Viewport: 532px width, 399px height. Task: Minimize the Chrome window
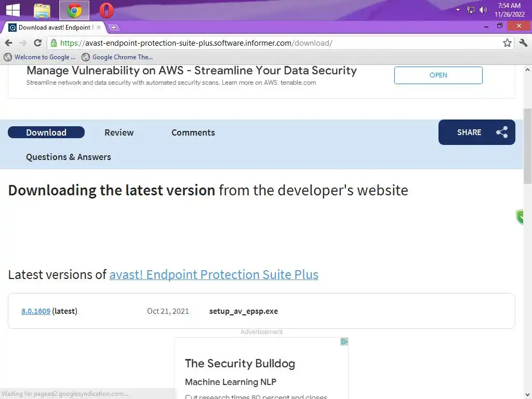point(486,26)
